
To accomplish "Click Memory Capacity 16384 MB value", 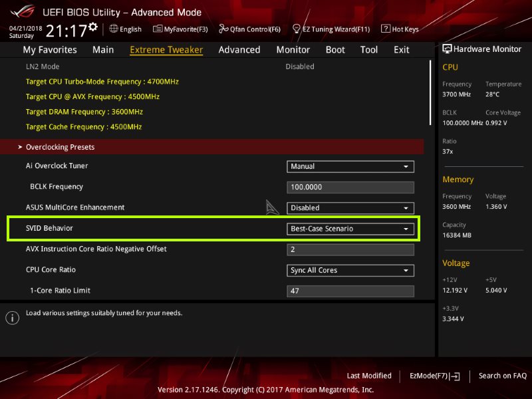I will (x=457, y=235).
